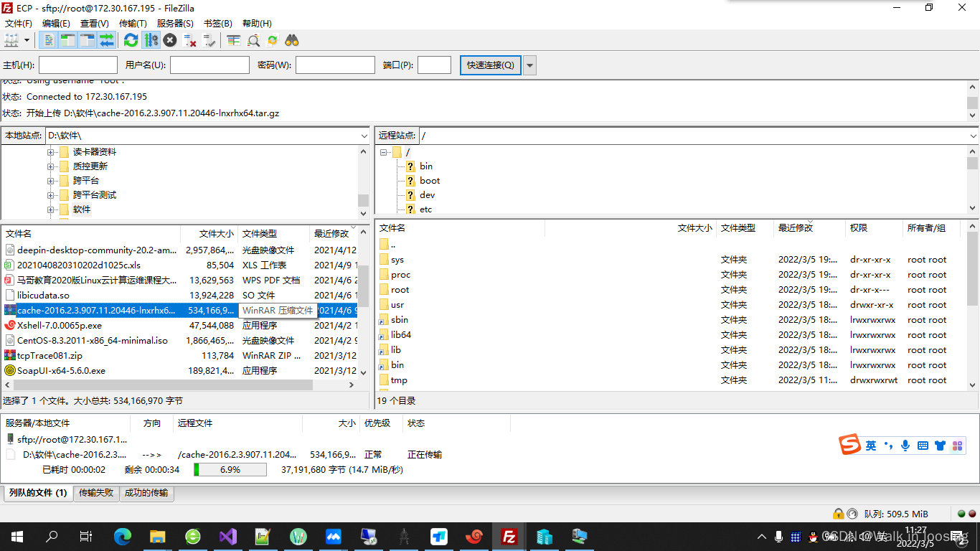Open the 书签(B) menu
The height and width of the screenshot is (551, 980).
point(218,24)
